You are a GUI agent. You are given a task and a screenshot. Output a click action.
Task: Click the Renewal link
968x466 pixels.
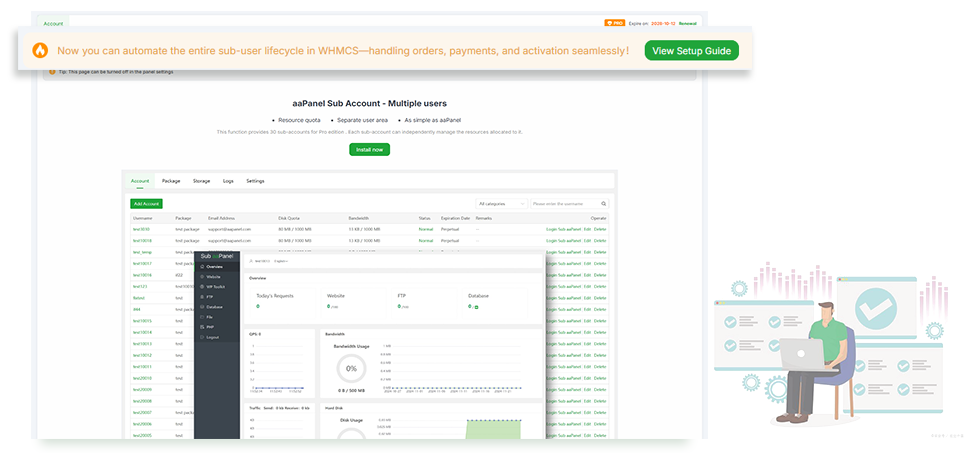click(x=689, y=22)
